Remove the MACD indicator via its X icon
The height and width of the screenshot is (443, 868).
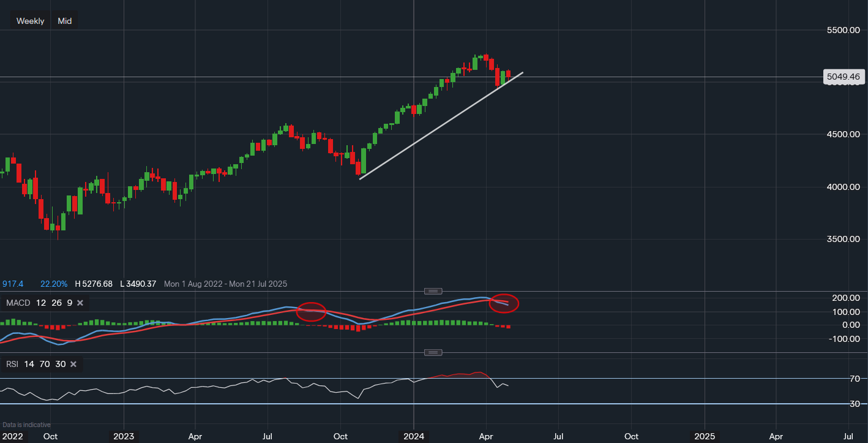[80, 302]
